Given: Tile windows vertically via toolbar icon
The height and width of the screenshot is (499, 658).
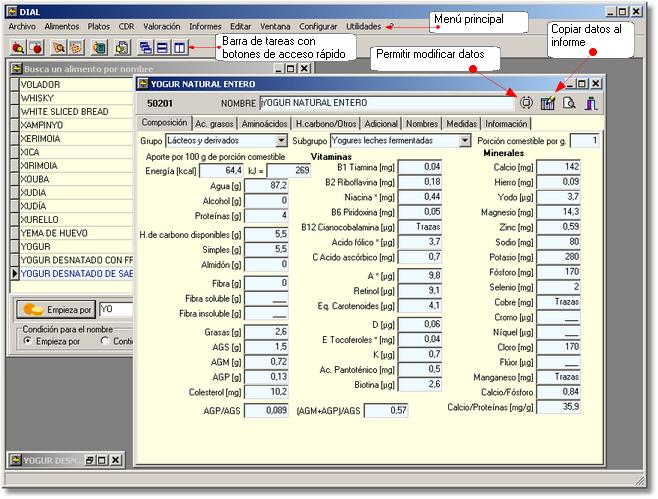Looking at the screenshot, I should 180,47.
